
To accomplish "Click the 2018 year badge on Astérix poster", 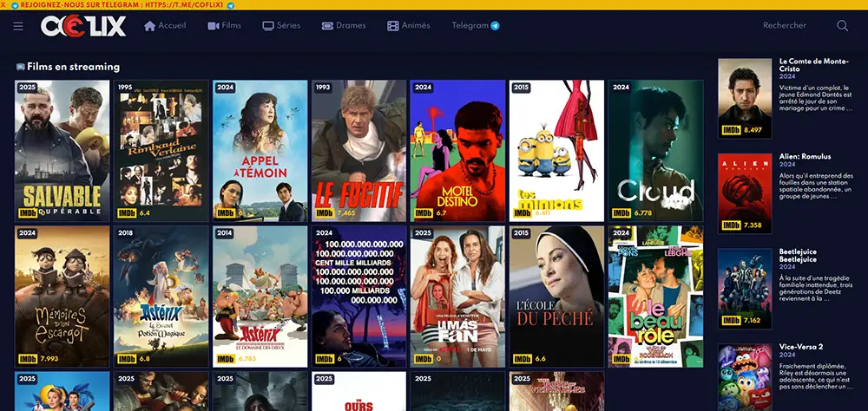I will 125,233.
